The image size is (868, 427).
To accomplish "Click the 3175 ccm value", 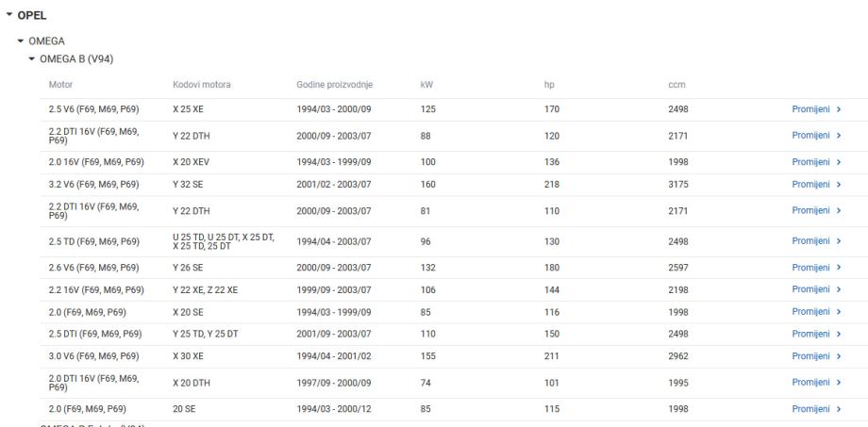I will coord(678,184).
